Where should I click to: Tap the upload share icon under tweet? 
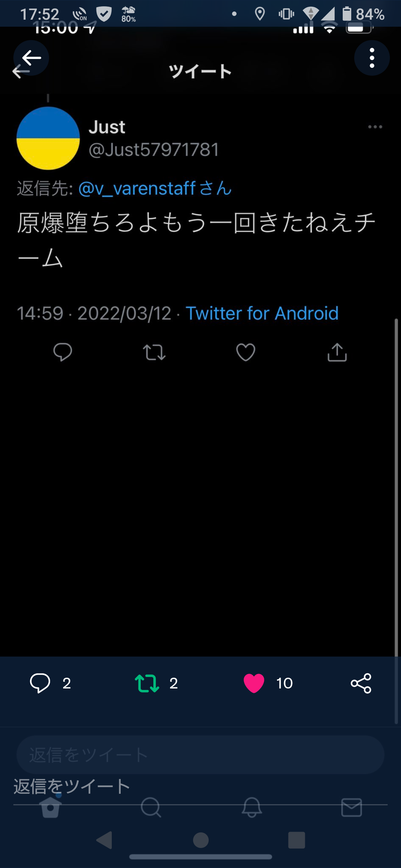[337, 352]
